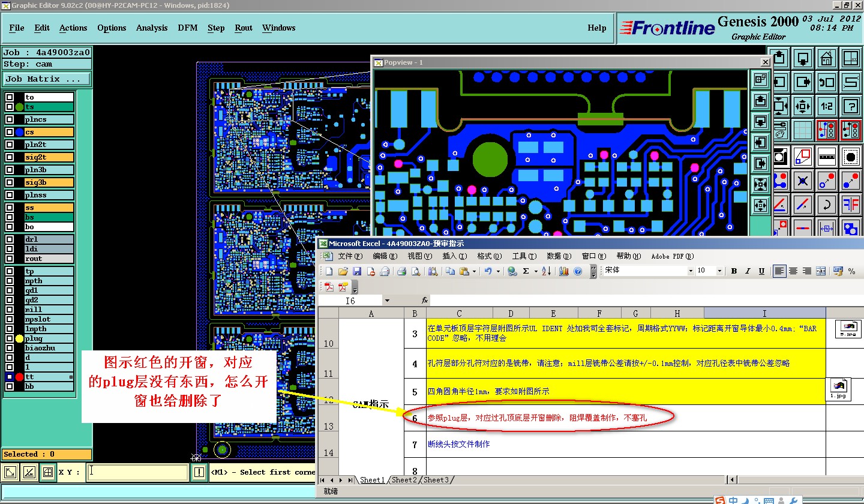Click the mirror F flip tool icon

point(851,205)
